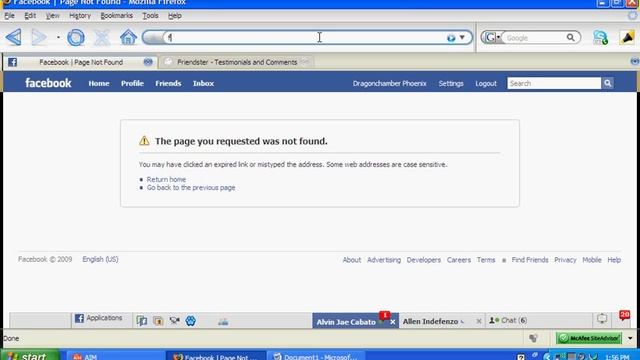The width and height of the screenshot is (640, 360).
Task: Click the Stop loading X icon
Action: click(x=102, y=38)
